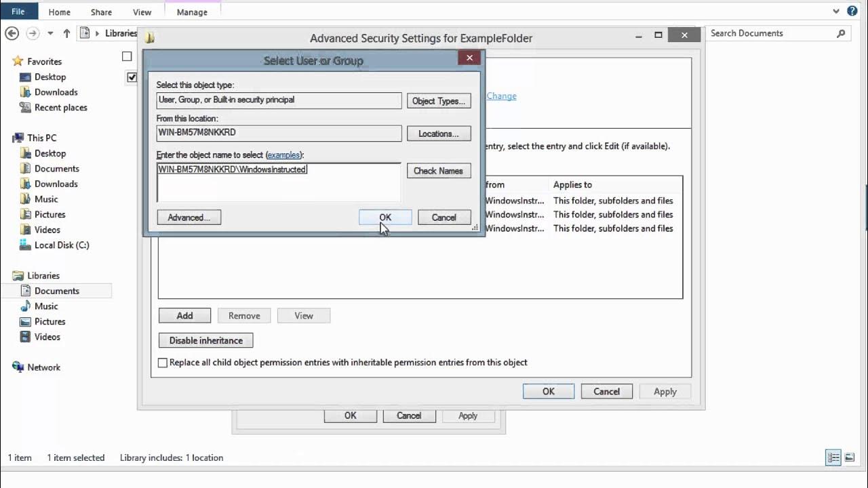
Task: Collapse the ribbon with the chevron
Action: tap(836, 12)
